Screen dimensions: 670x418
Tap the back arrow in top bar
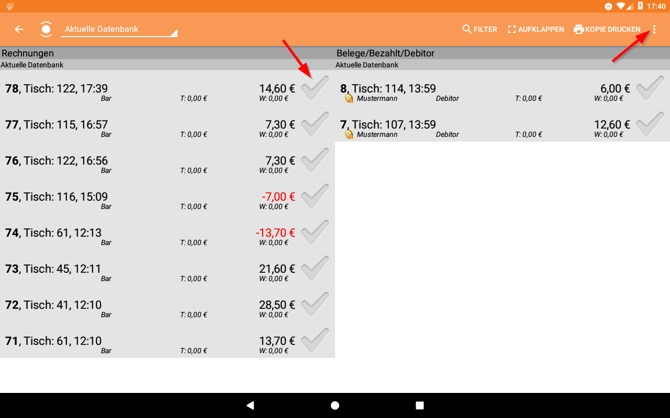point(19,30)
